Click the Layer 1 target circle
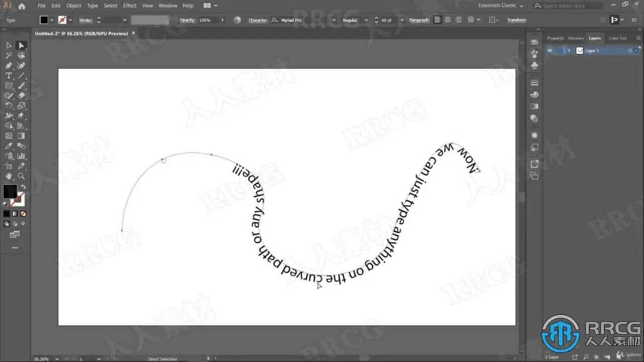The height and width of the screenshot is (362, 644). point(630,51)
